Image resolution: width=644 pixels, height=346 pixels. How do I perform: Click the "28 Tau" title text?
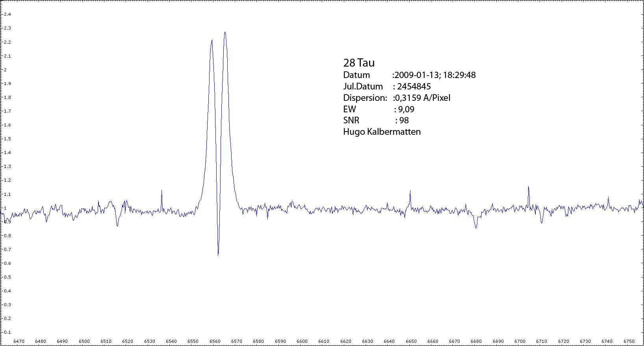359,63
